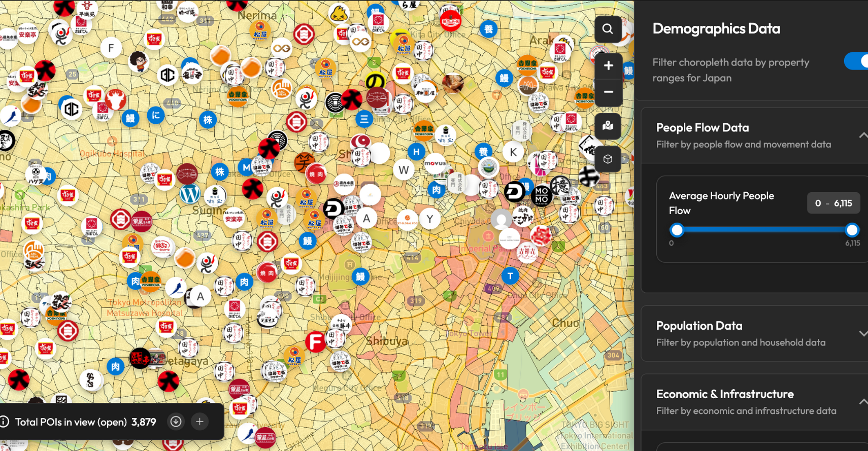Screen dimensions: 868x451
Task: Toggle the 3D cube view icon
Action: pyautogui.click(x=608, y=159)
